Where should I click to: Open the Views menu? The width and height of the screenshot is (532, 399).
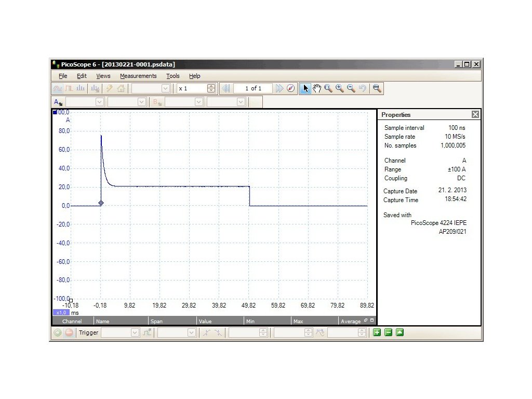(103, 76)
